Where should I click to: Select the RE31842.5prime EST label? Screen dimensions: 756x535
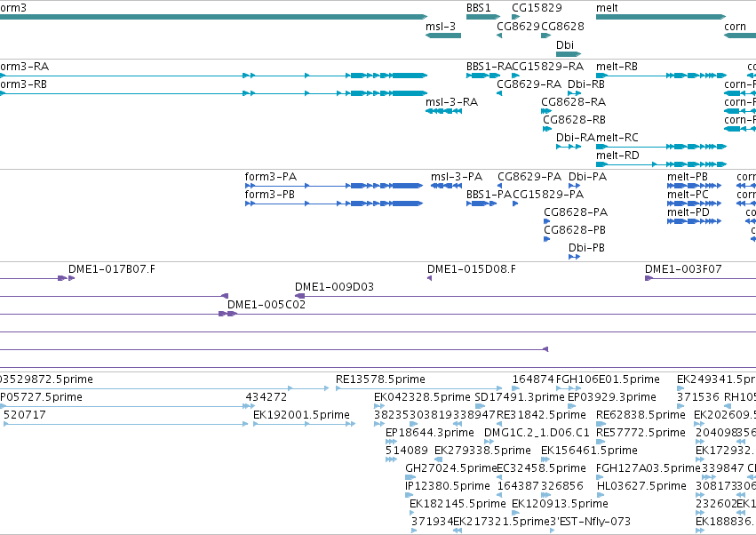click(x=541, y=415)
